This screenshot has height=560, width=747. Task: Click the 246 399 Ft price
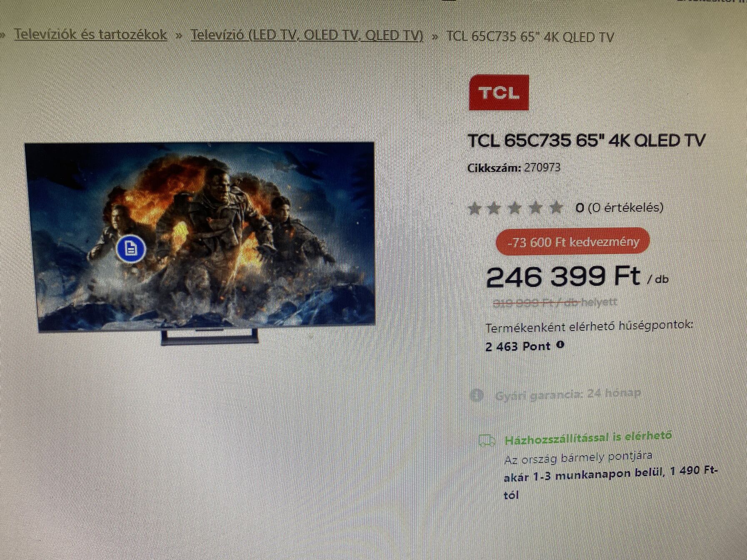tap(563, 276)
